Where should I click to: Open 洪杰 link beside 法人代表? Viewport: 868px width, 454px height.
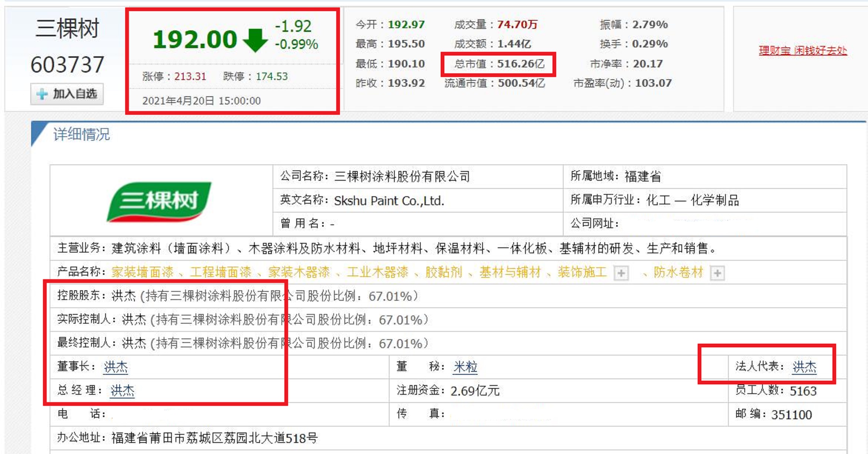tap(804, 367)
